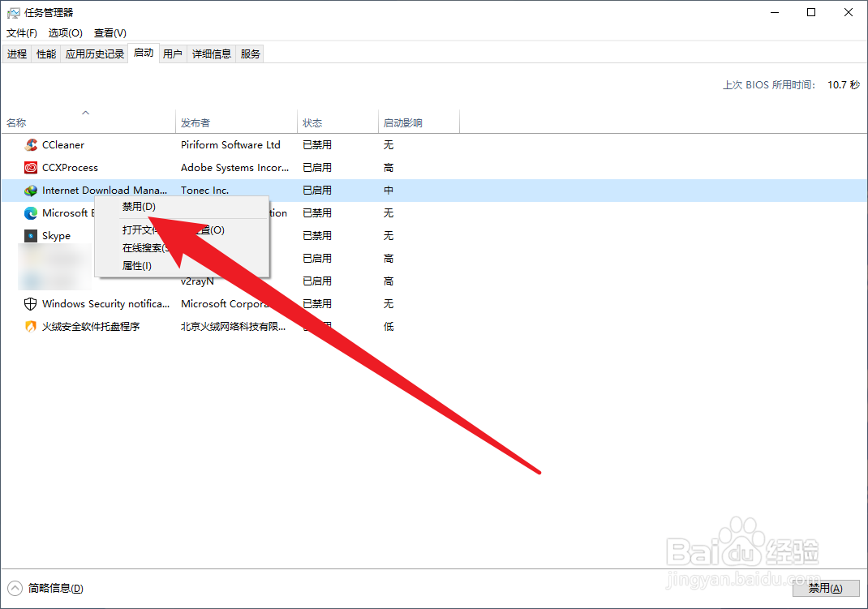Select the Skype row name
This screenshot has width=868, height=609.
tap(56, 236)
